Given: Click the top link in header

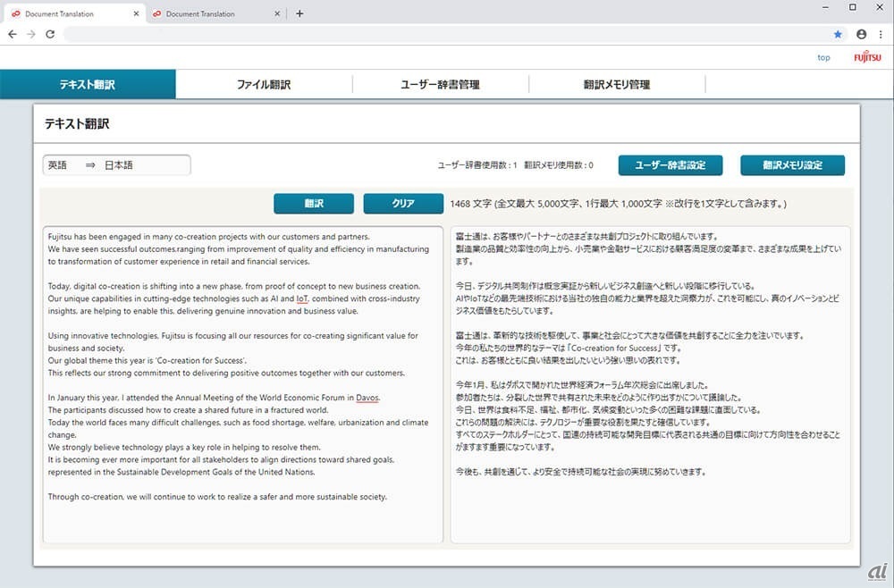Looking at the screenshot, I should 823,57.
